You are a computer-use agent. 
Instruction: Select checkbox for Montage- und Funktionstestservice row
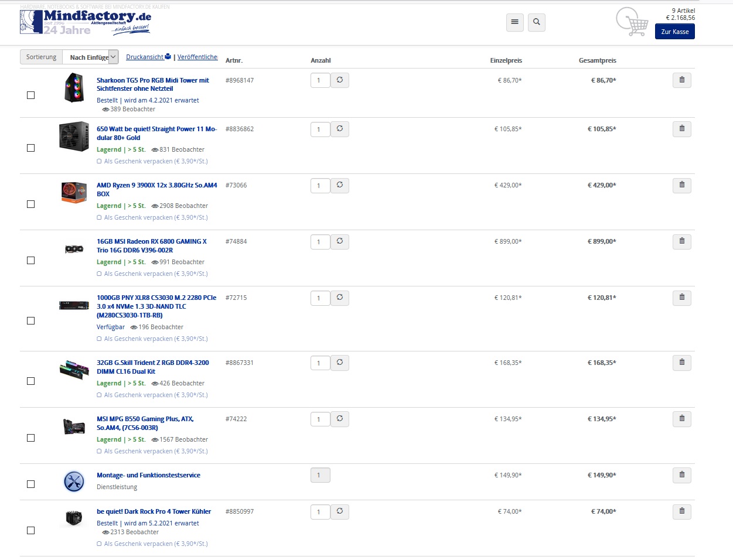31,484
